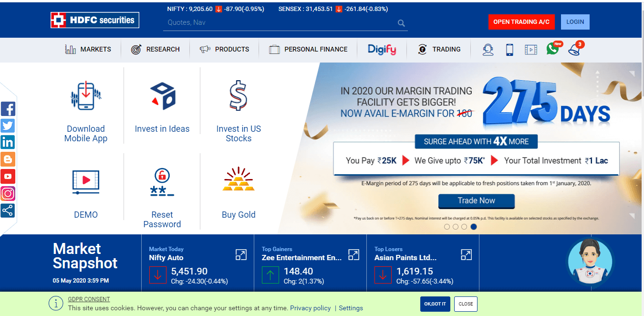Open WhatsApp icon marked New
Screen dimensions: 644x316
(553, 48)
